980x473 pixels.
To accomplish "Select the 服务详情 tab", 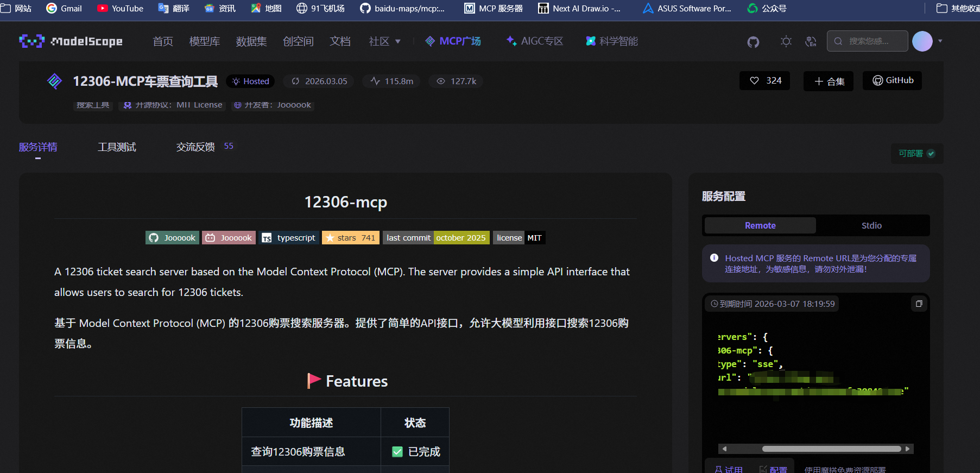I will pyautogui.click(x=38, y=147).
